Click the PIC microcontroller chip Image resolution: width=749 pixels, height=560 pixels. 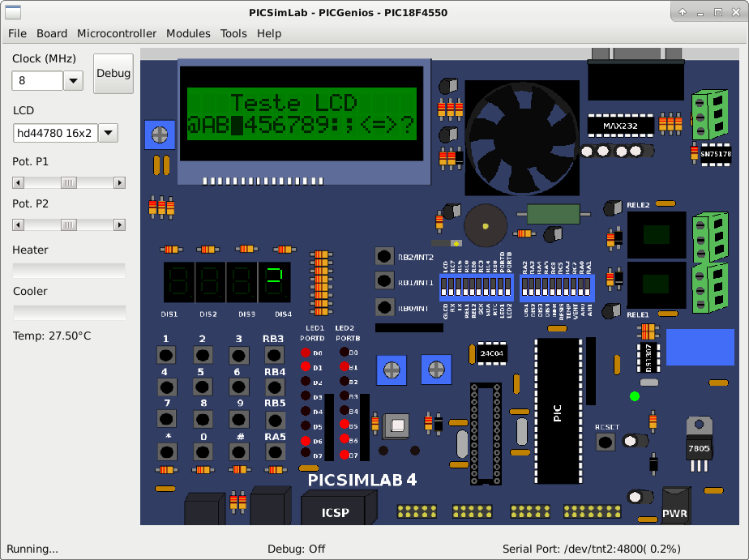[x=558, y=411]
